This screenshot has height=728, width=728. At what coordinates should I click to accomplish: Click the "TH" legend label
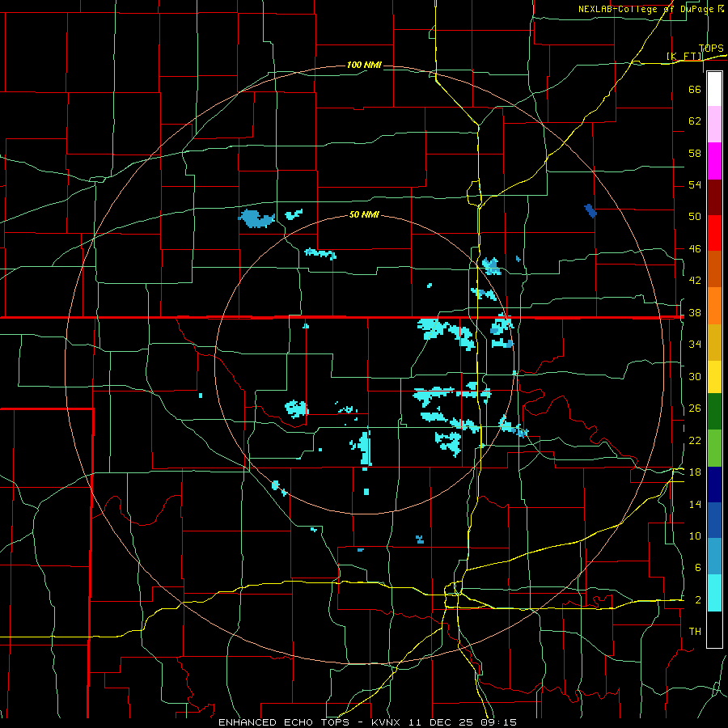click(x=695, y=632)
